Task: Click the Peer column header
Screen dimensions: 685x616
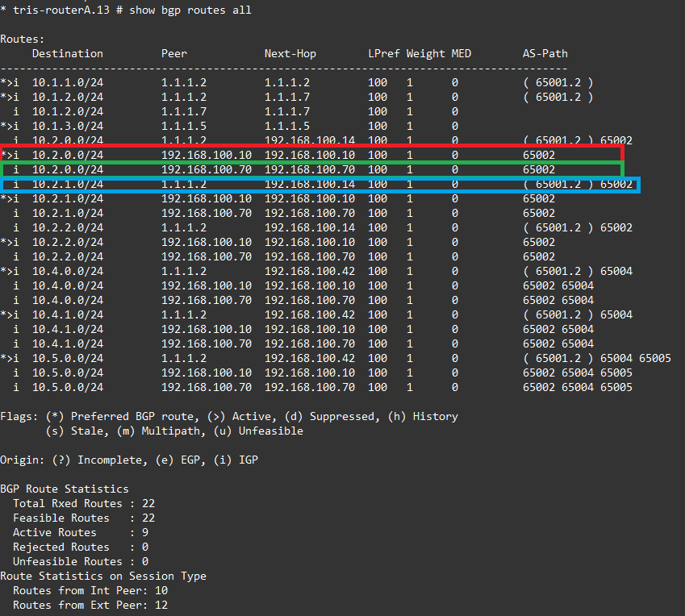Action: click(173, 53)
